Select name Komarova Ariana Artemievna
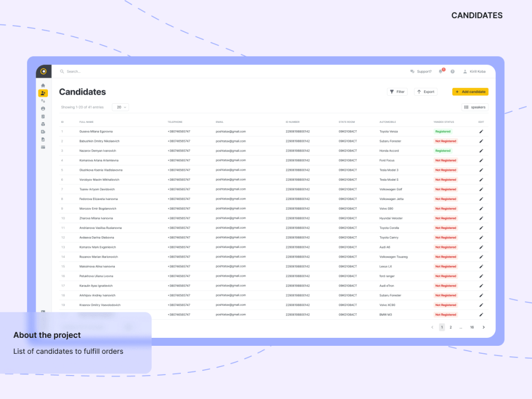Screen dimensions: 532x399 tap(99, 161)
